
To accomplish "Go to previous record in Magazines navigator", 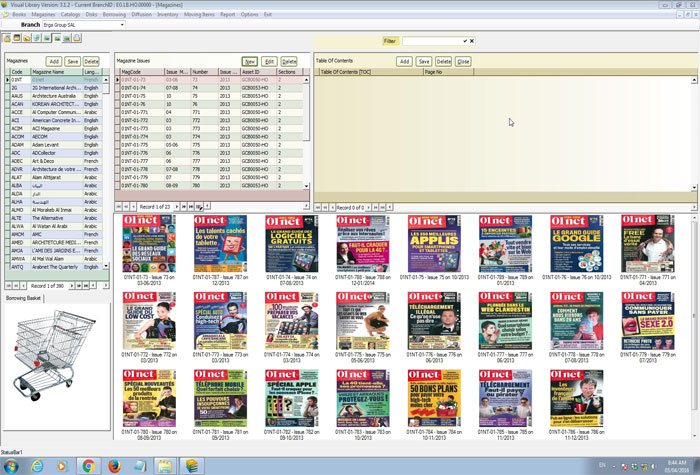I will coord(23,286).
